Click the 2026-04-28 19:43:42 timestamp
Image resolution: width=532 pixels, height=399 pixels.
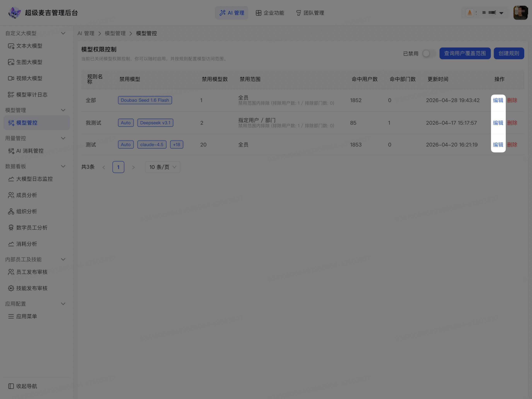tap(453, 100)
